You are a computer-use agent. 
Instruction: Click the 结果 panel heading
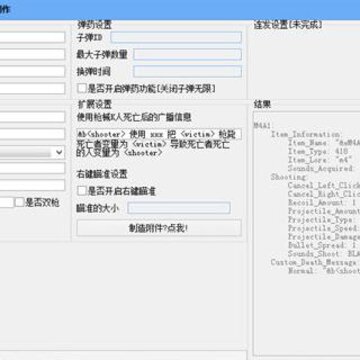(x=262, y=104)
